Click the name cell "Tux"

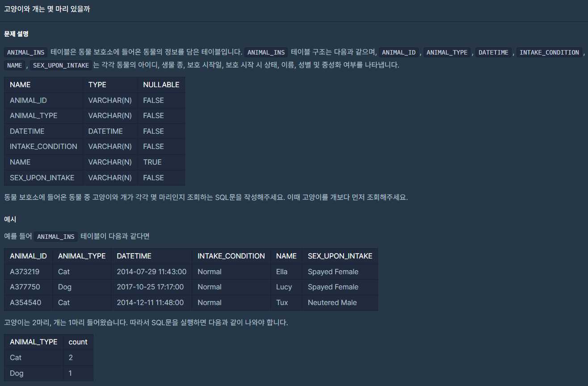(x=282, y=303)
